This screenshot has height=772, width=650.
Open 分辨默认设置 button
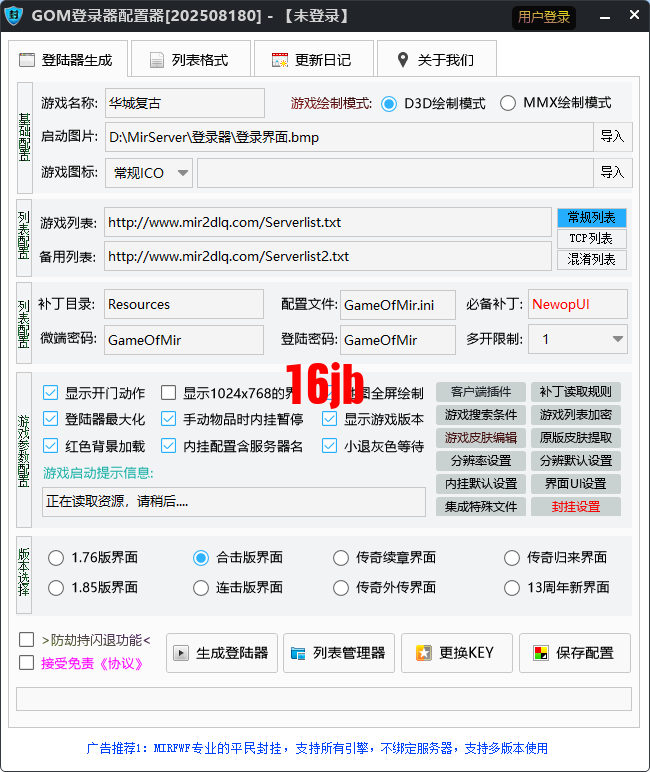(x=576, y=461)
